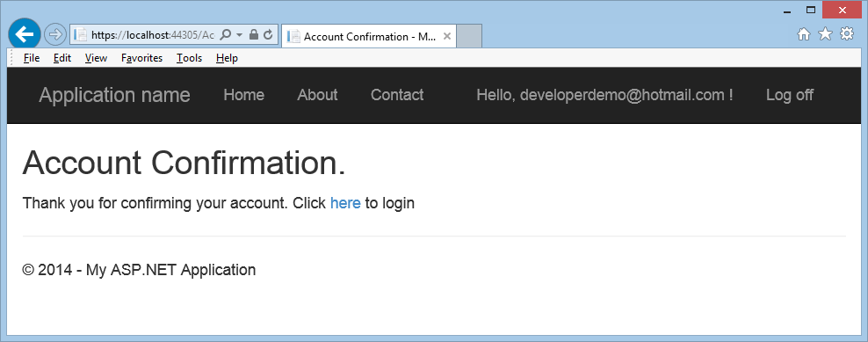Go to the Home navbar link
Viewport: 868px width, 342px height.
pyautogui.click(x=243, y=95)
